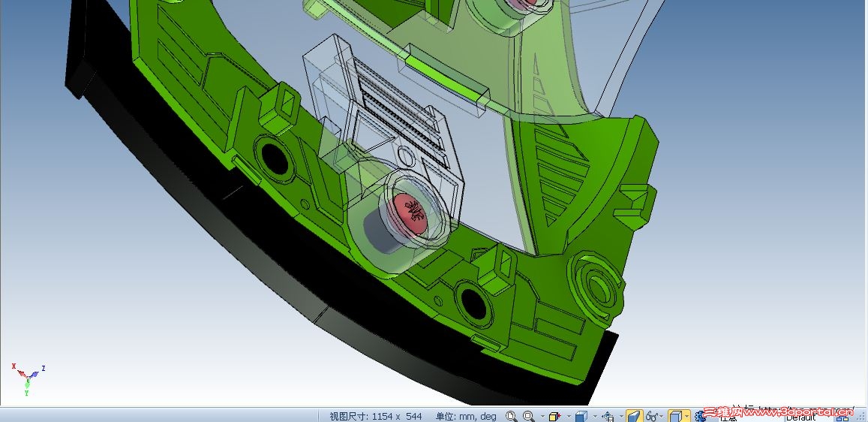The height and width of the screenshot is (422, 868).
Task: Open the blue cube display dropdown
Action: pos(595,416)
